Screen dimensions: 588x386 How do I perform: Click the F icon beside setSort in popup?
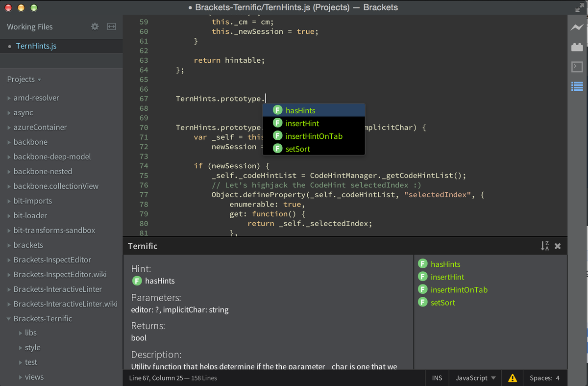point(277,149)
